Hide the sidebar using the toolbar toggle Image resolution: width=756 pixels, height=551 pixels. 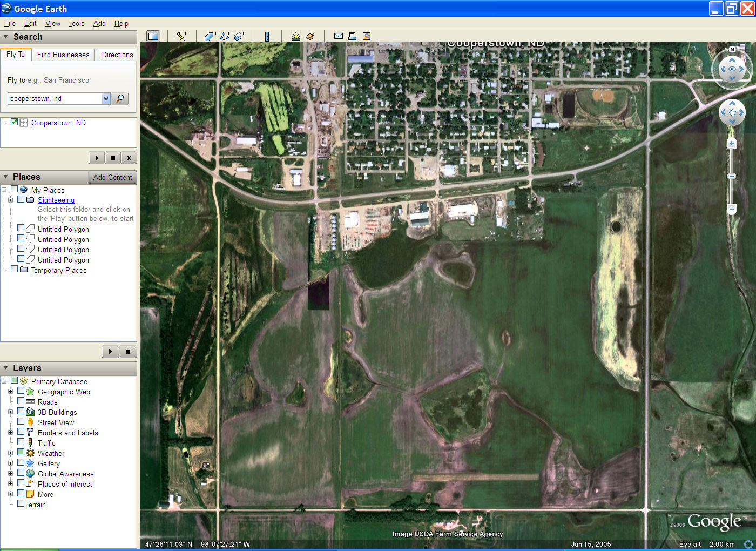point(153,36)
